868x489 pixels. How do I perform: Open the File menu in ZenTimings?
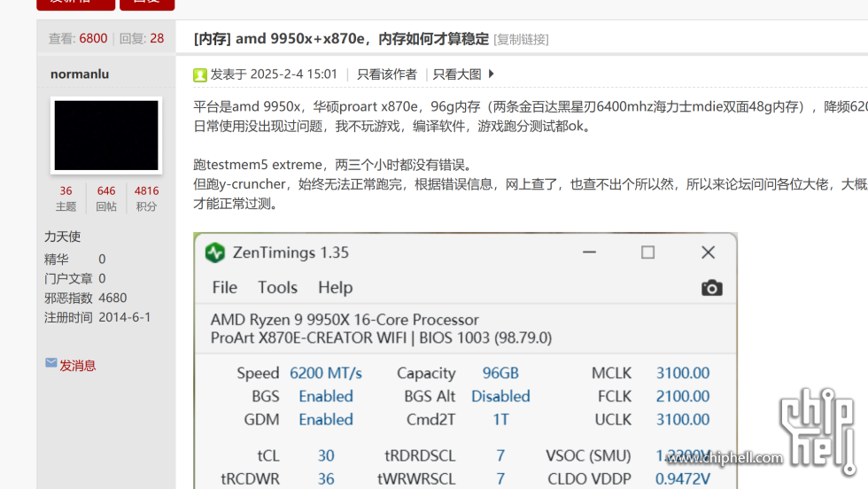225,287
